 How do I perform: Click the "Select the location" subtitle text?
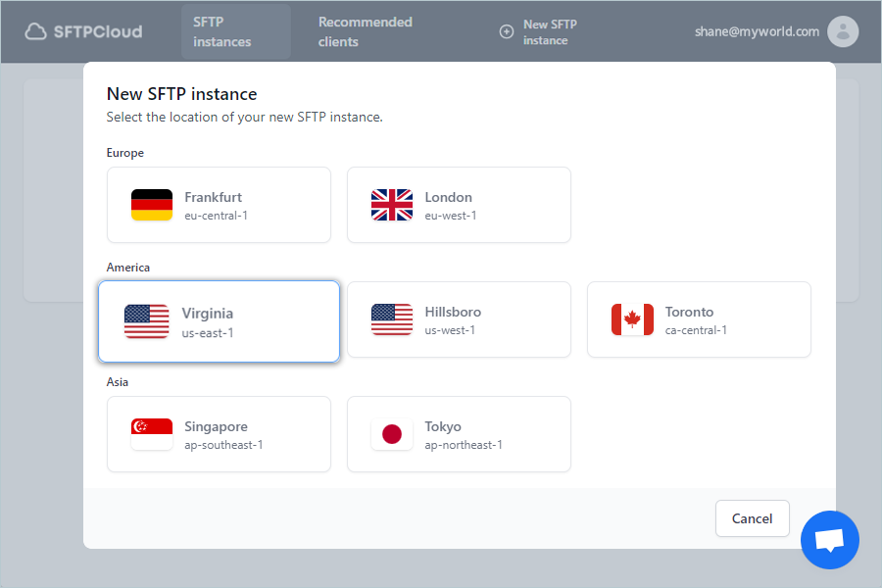(245, 117)
